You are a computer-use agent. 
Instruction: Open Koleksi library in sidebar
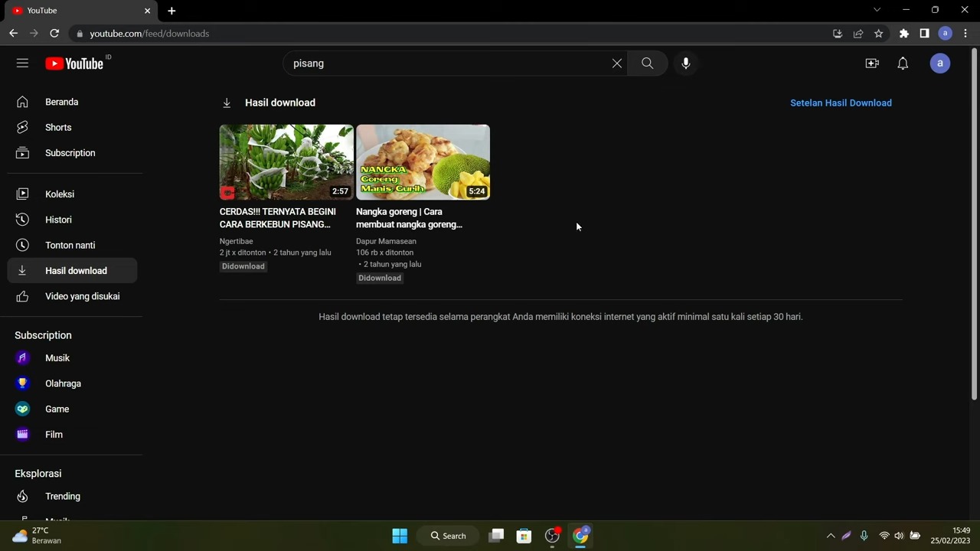pyautogui.click(x=73, y=194)
